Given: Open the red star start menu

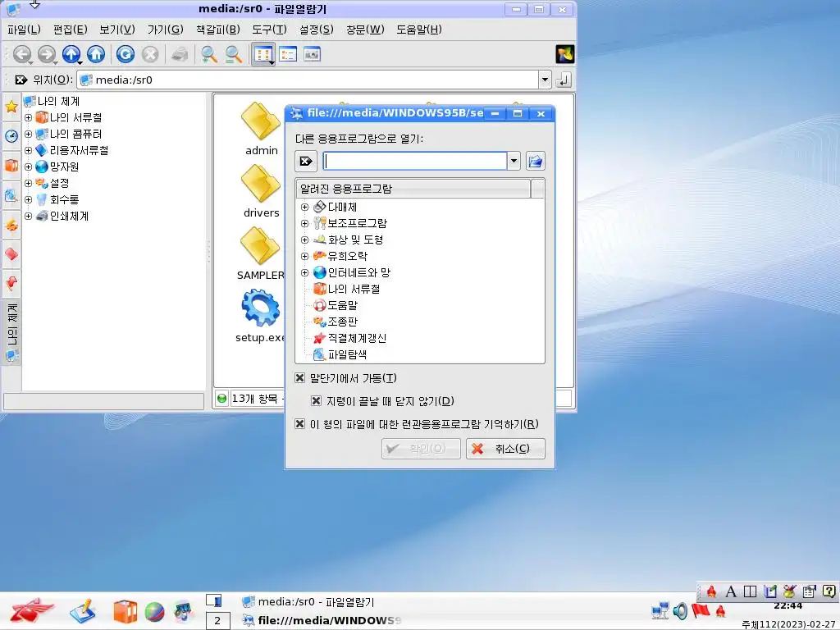Looking at the screenshot, I should click(x=32, y=611).
